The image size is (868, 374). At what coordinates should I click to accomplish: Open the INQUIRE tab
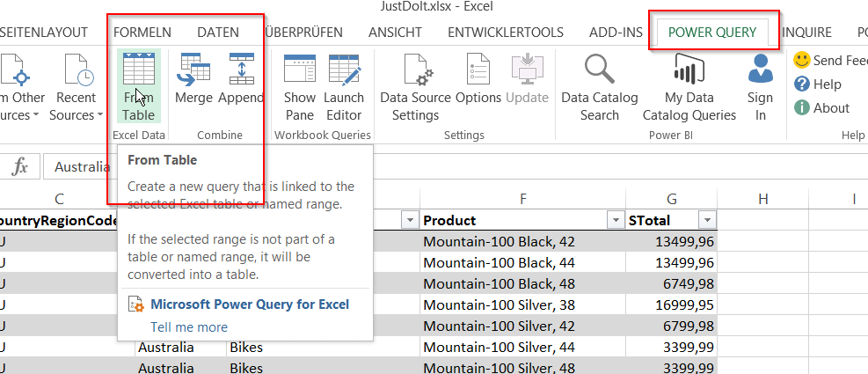tap(806, 33)
